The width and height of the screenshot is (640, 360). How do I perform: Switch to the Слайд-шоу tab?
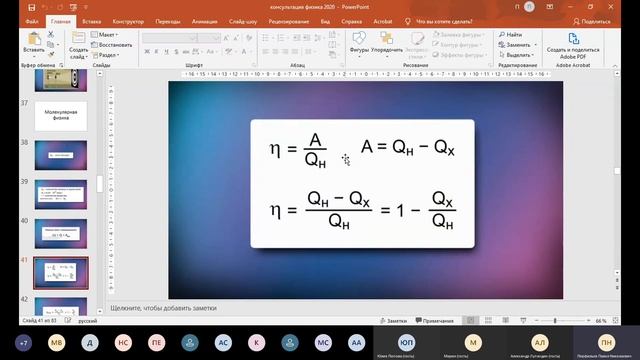(243, 22)
